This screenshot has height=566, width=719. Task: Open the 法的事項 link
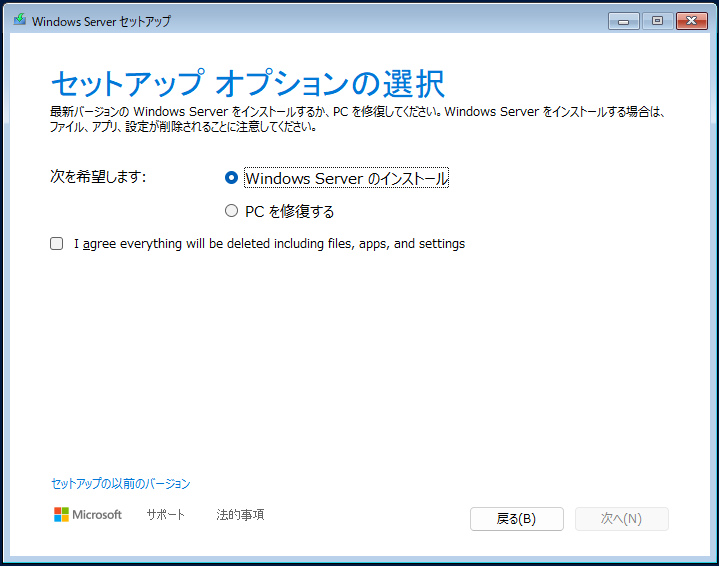[240, 515]
